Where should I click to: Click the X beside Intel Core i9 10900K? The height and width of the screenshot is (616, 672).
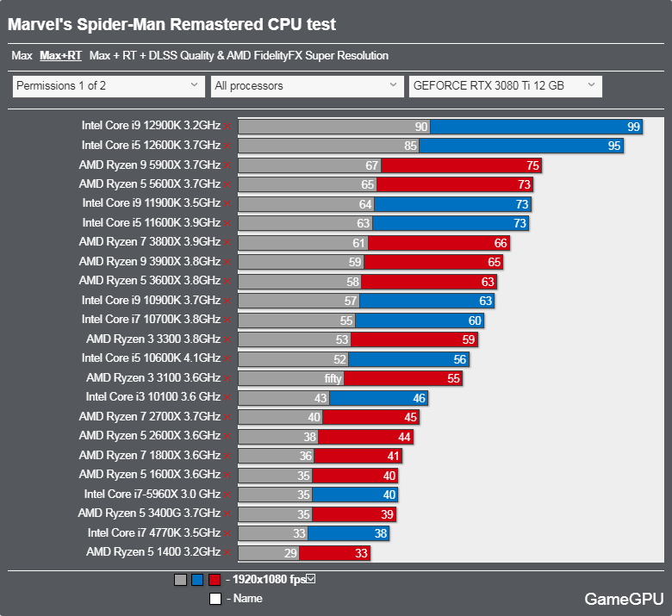pos(227,301)
